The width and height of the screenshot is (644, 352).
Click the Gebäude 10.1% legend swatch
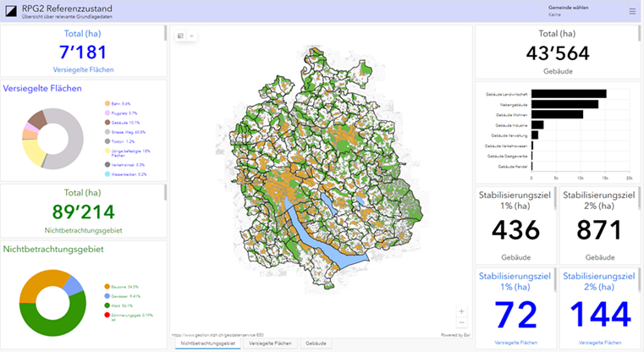point(107,123)
